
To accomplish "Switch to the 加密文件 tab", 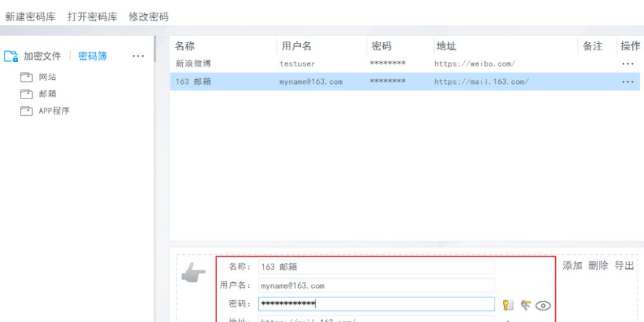I will coord(43,56).
